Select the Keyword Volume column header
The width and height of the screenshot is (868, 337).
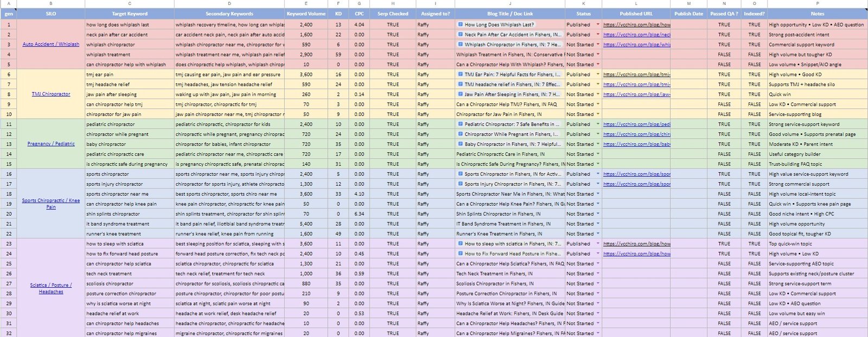tap(306, 14)
